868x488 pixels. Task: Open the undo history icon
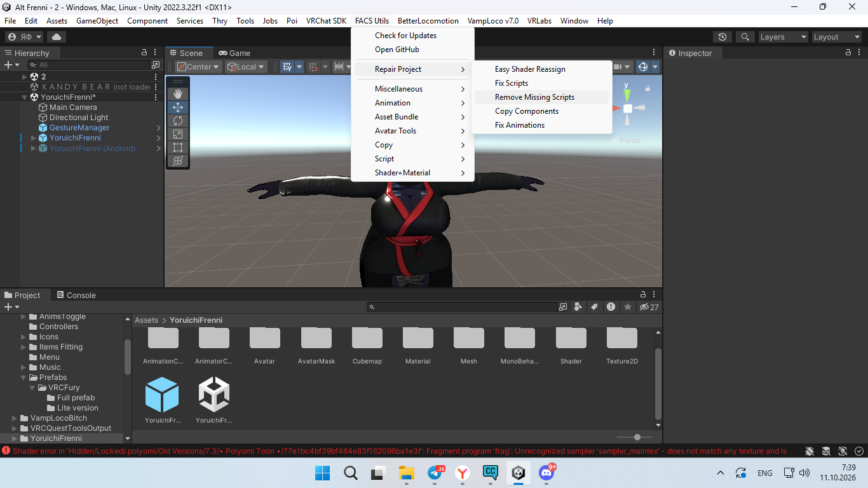point(722,37)
